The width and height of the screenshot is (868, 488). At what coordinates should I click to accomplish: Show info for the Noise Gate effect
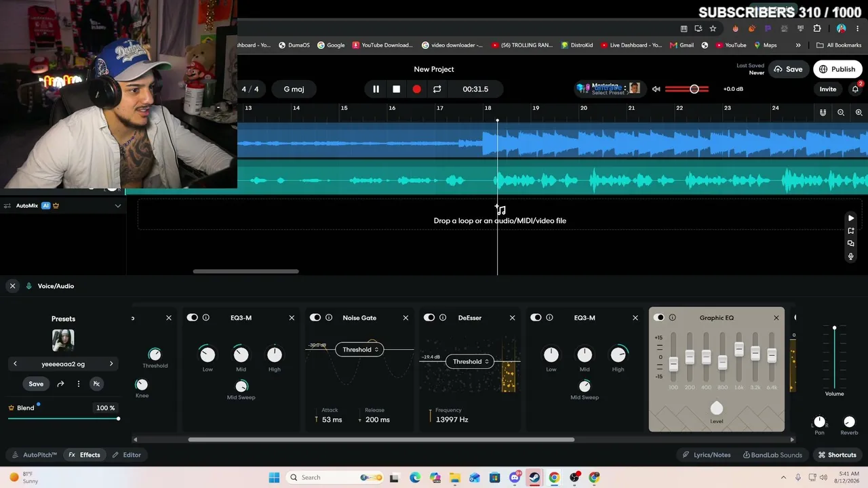point(329,317)
